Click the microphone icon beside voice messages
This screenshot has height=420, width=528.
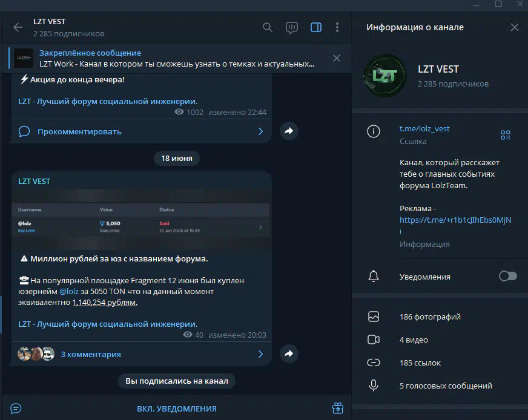coord(374,386)
